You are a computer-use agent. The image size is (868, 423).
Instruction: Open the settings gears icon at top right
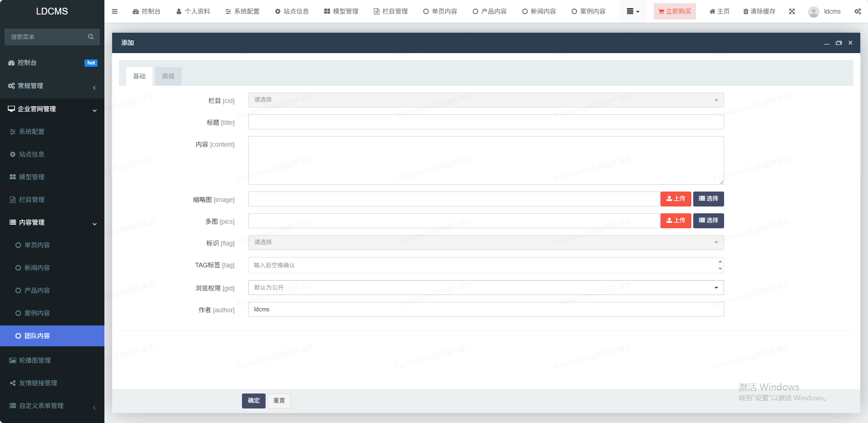(857, 11)
